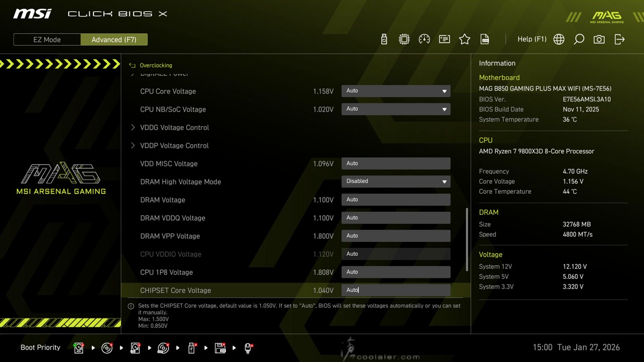Screen dimensions: 644x362
Task: Select the Advanced (F7) tab
Action: 114,40
